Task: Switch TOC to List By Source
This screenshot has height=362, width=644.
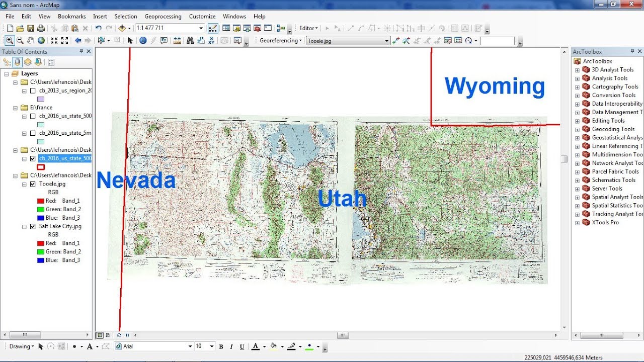Action: 18,62
